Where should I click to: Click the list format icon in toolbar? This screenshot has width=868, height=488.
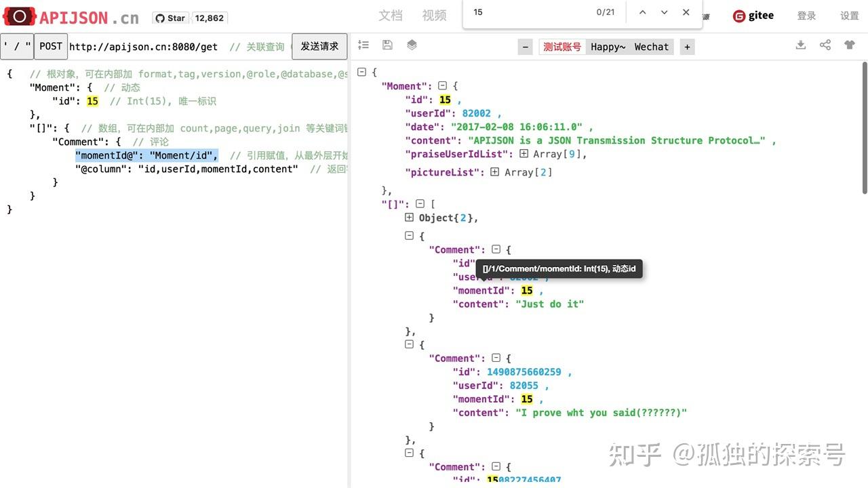coord(363,45)
